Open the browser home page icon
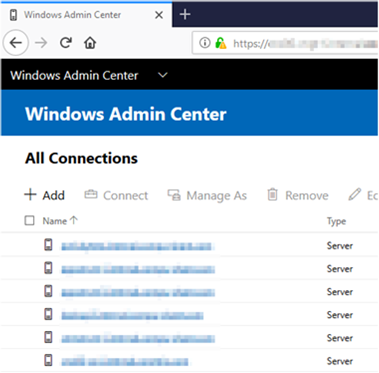 pos(90,43)
